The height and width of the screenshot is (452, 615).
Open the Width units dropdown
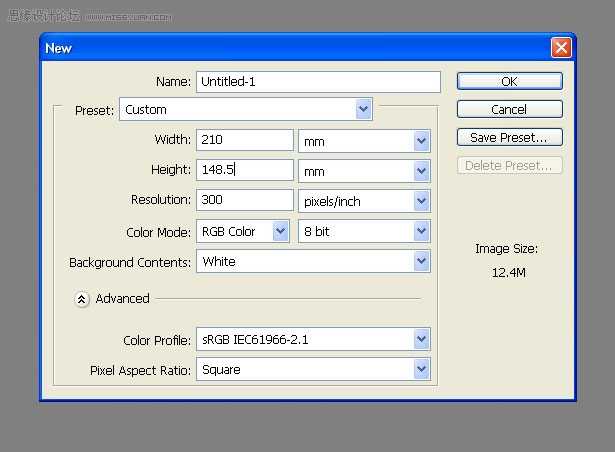click(364, 141)
